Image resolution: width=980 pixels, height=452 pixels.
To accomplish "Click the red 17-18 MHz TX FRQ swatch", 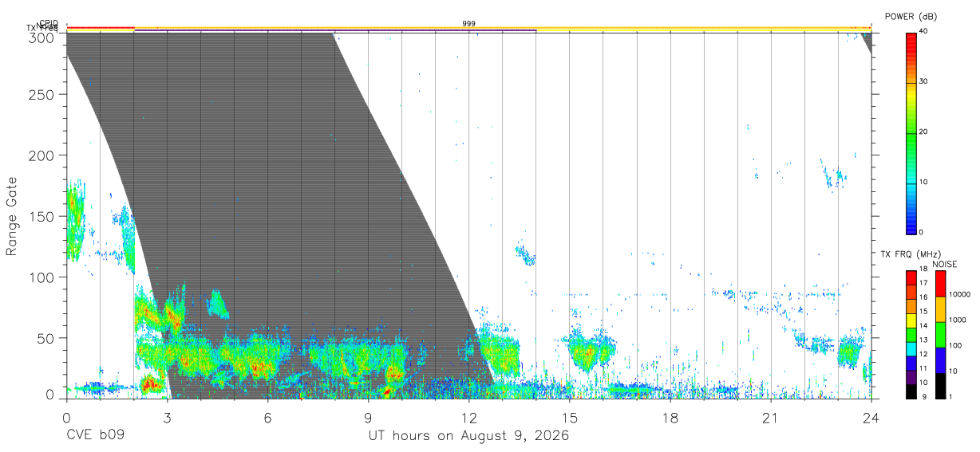I will click(911, 277).
